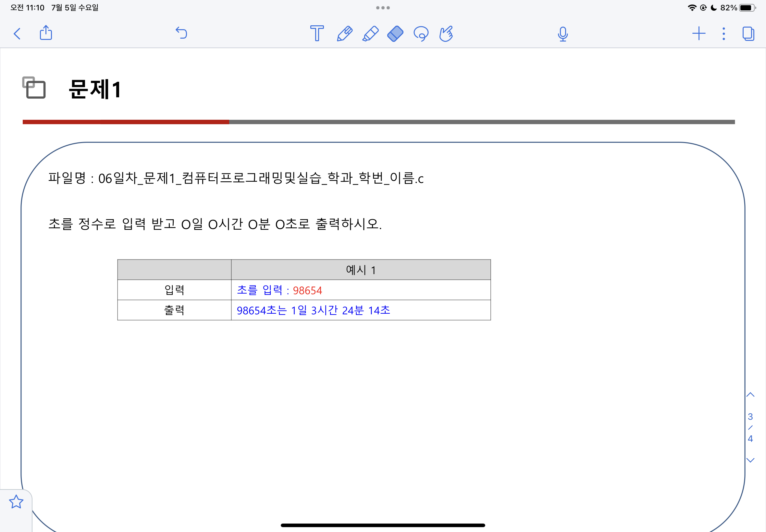Go to previous page with up chevron
Screen dimensions: 766x532
(750, 395)
